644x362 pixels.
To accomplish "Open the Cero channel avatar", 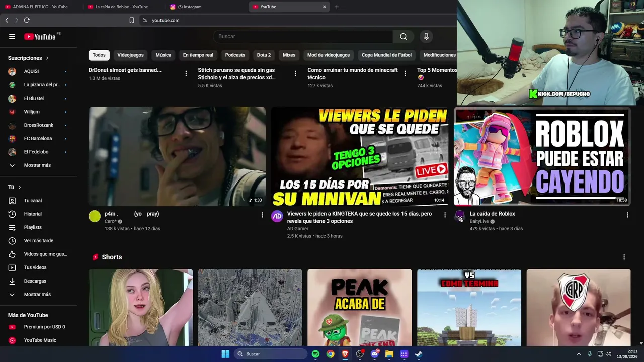I will 95,216.
